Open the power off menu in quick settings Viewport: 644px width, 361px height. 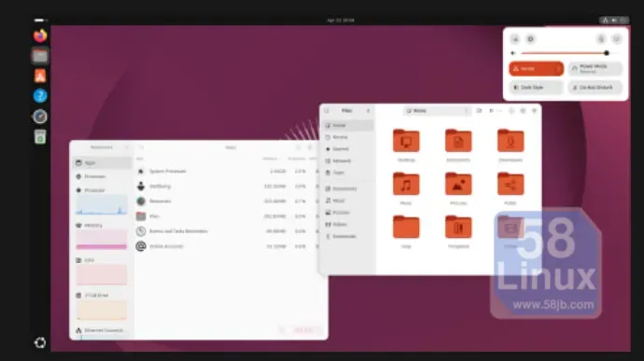click(x=617, y=39)
